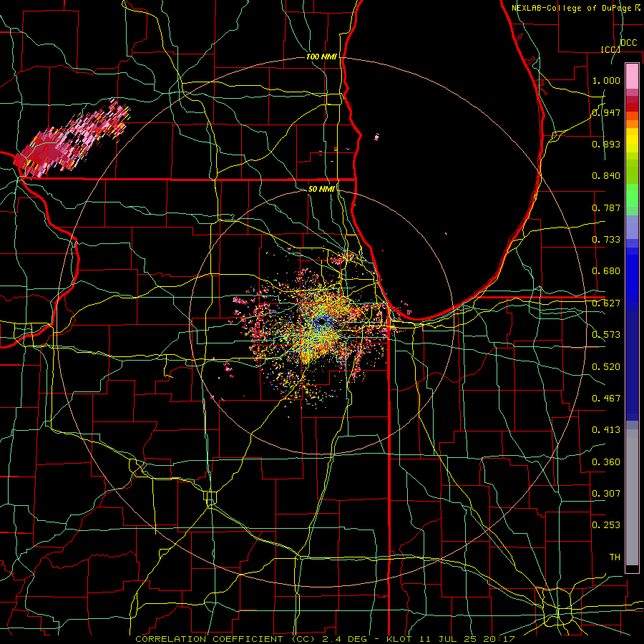Viewport: 644px width, 644px height.
Task: Pick the light pink swatch at top of color bar
Action: [x=632, y=77]
